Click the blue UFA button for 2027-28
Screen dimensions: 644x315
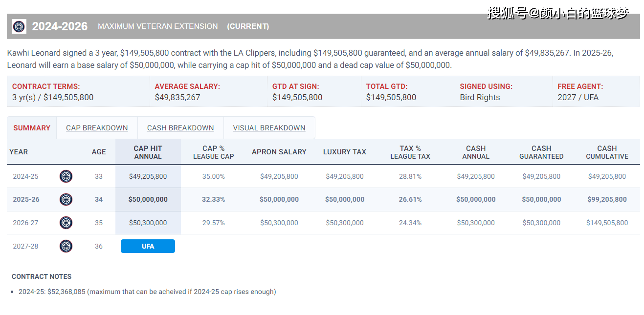point(148,246)
